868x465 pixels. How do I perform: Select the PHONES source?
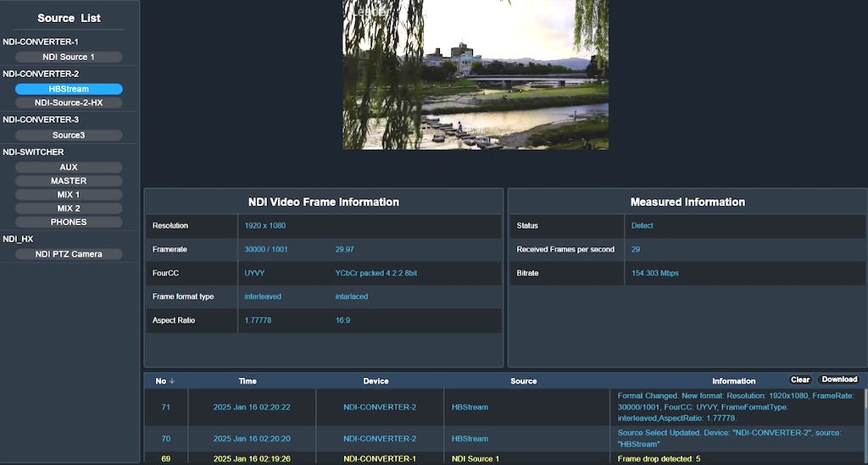click(69, 222)
